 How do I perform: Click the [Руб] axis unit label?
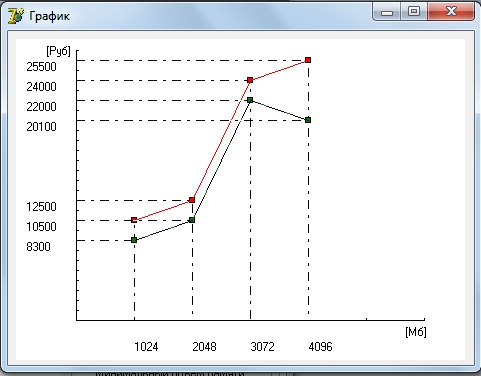[59, 51]
